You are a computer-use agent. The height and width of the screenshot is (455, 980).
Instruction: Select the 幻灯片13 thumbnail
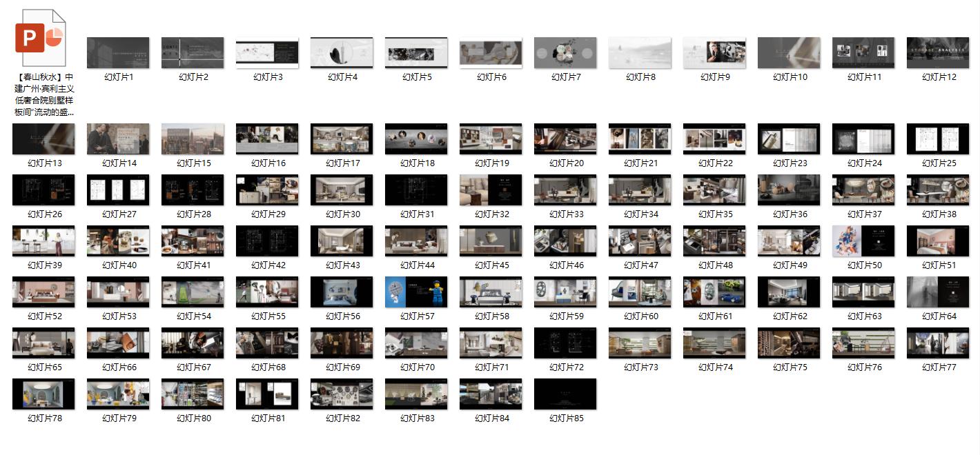coord(43,139)
